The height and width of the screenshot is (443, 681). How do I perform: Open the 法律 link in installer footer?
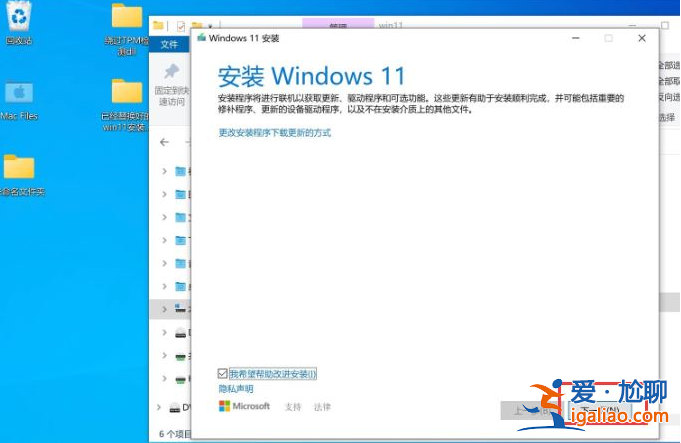(x=322, y=407)
